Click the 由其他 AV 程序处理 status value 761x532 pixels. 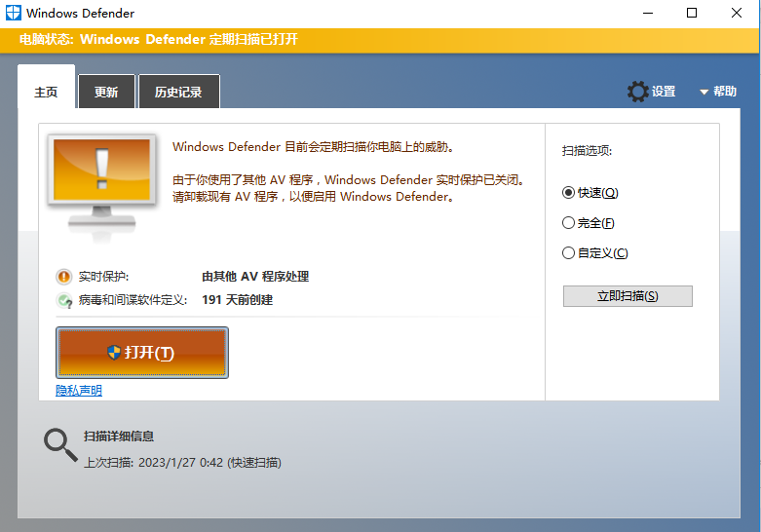[x=255, y=277]
